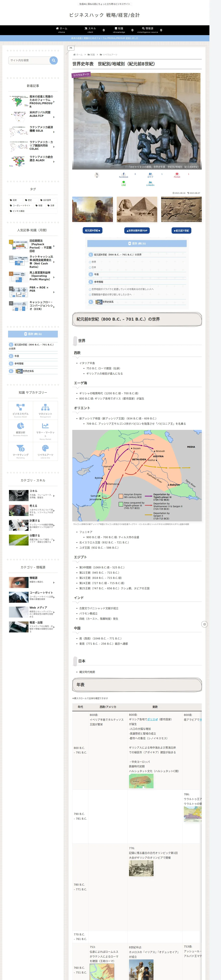Open the 考える skill category chevron
The height and width of the screenshot is (980, 221).
pos(54,511)
